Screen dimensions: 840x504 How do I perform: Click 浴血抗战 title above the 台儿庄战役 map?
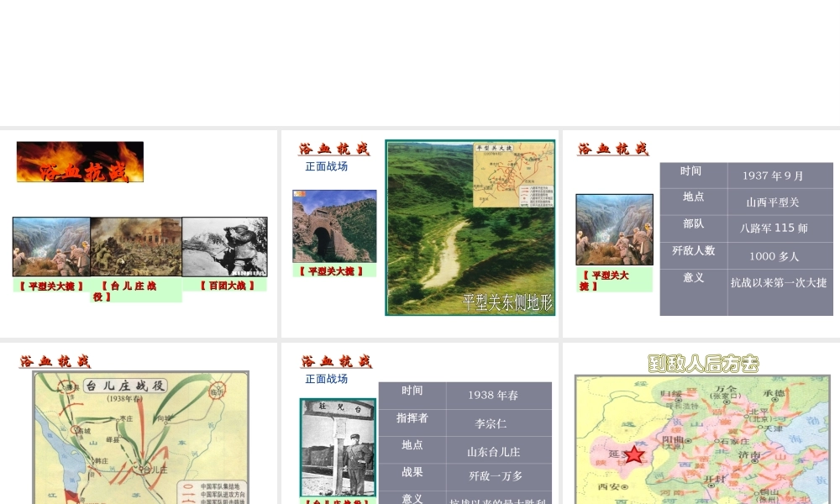coord(55,361)
